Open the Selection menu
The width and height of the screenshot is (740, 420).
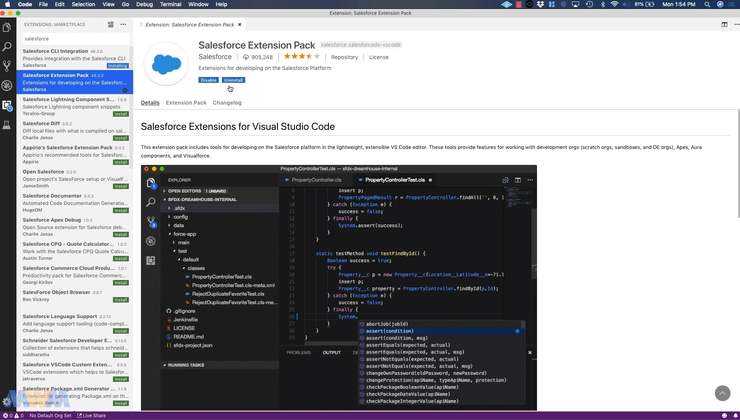click(83, 4)
